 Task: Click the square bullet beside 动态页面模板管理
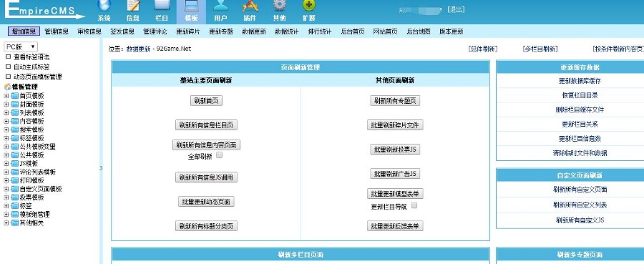[8, 77]
